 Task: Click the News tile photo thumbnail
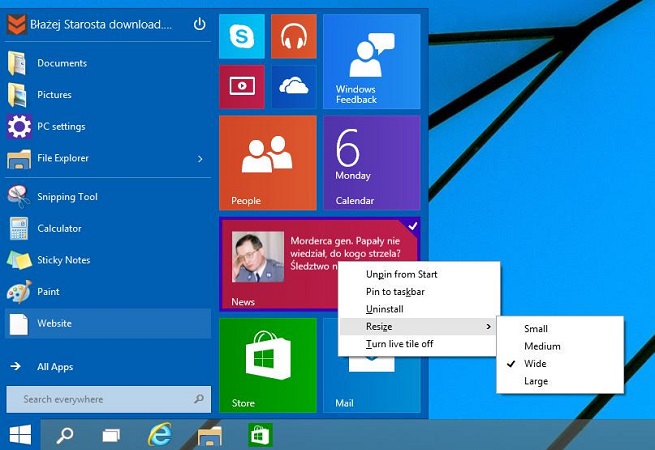click(258, 257)
